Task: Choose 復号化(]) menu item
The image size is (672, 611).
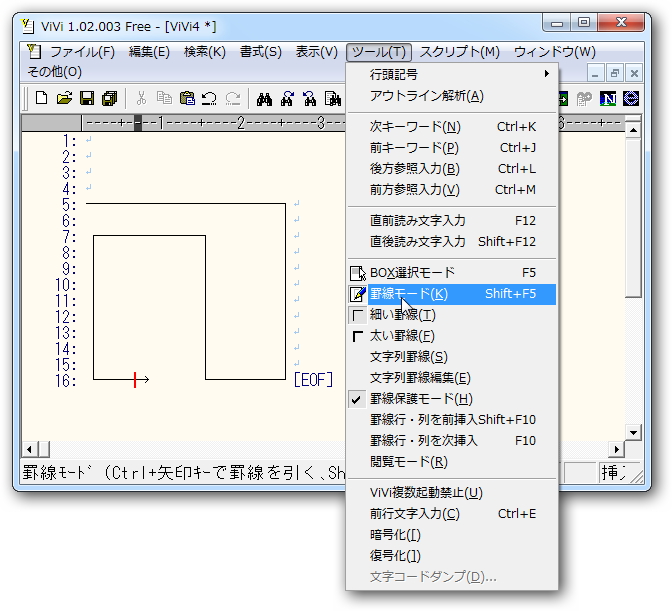Action: [x=451, y=556]
